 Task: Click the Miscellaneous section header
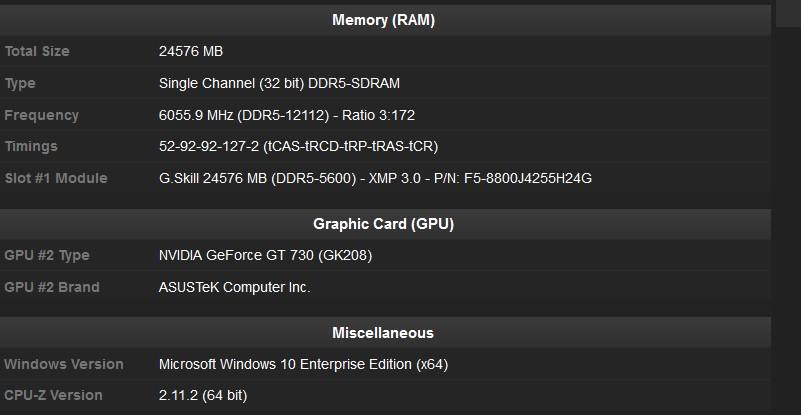pos(383,333)
